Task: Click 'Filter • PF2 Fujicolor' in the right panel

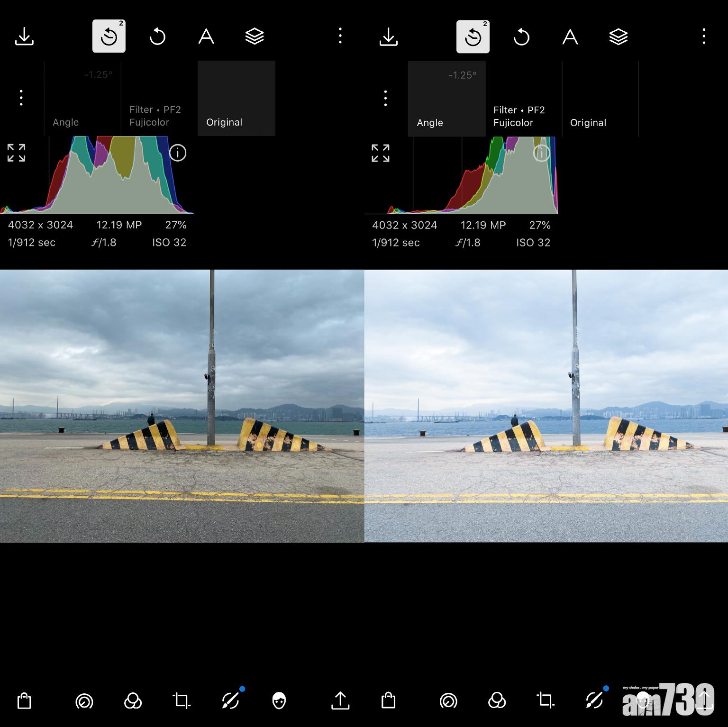Action: click(523, 99)
